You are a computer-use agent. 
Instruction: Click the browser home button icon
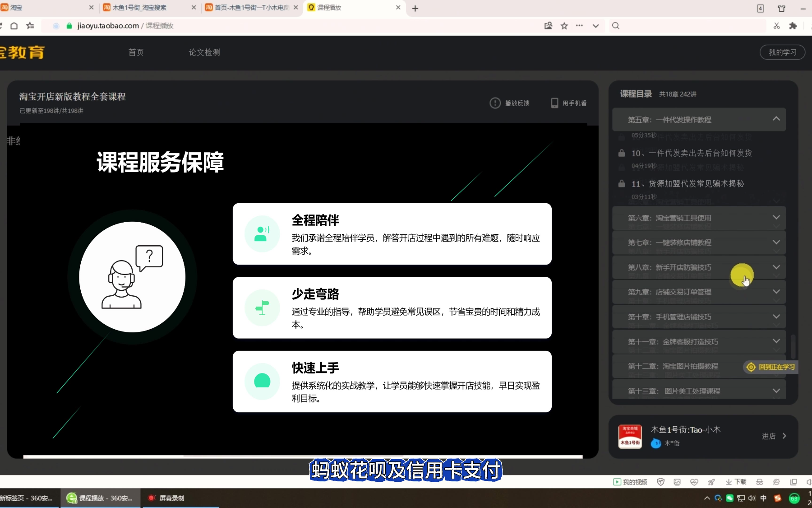coord(14,26)
